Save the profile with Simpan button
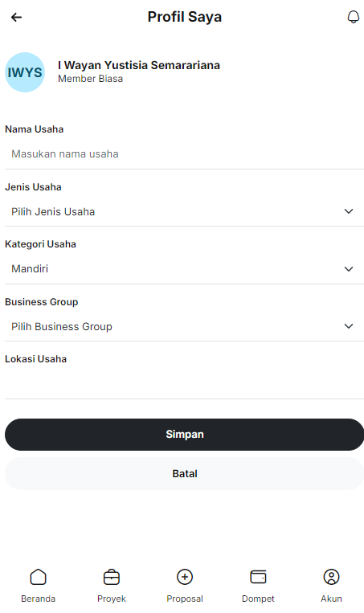This screenshot has width=364, height=613. click(x=185, y=435)
